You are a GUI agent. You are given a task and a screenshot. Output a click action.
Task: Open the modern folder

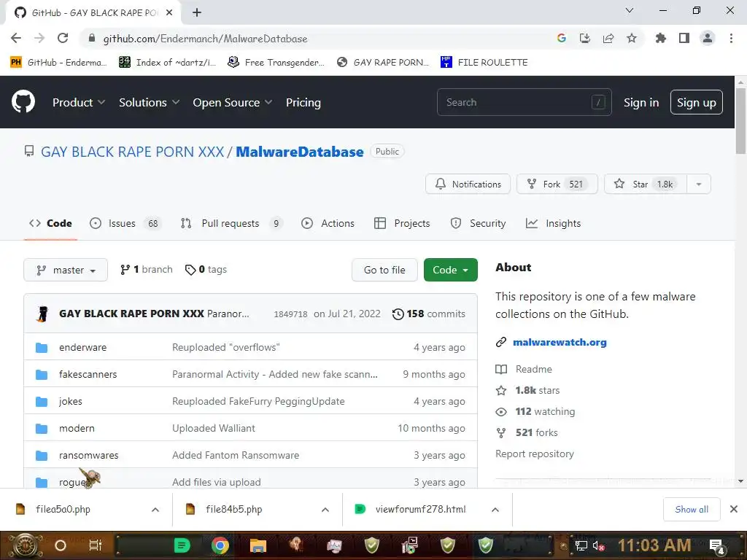click(x=77, y=428)
